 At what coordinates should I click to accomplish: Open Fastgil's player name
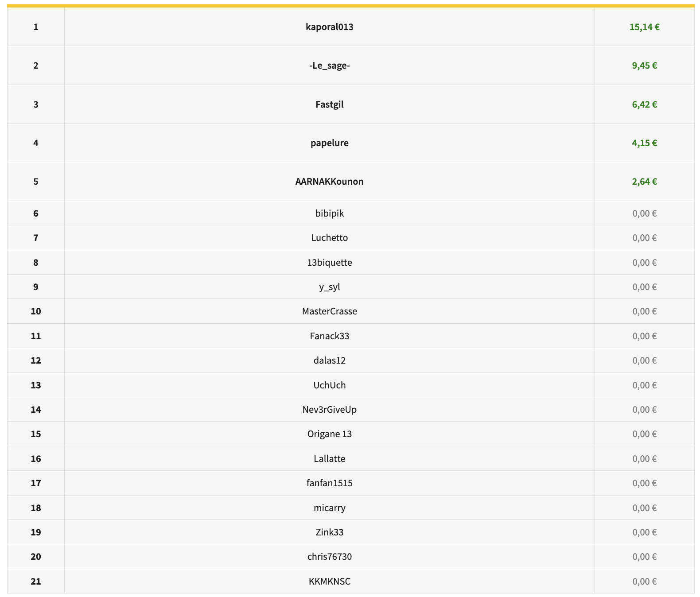[329, 105]
